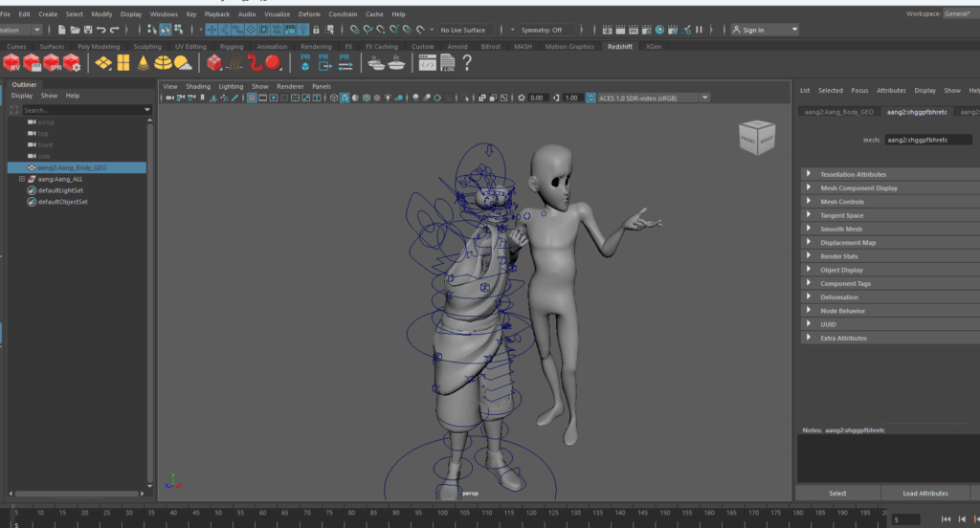Toggle use all lights bulb icon
This screenshot has width=980, height=528.
389,98
